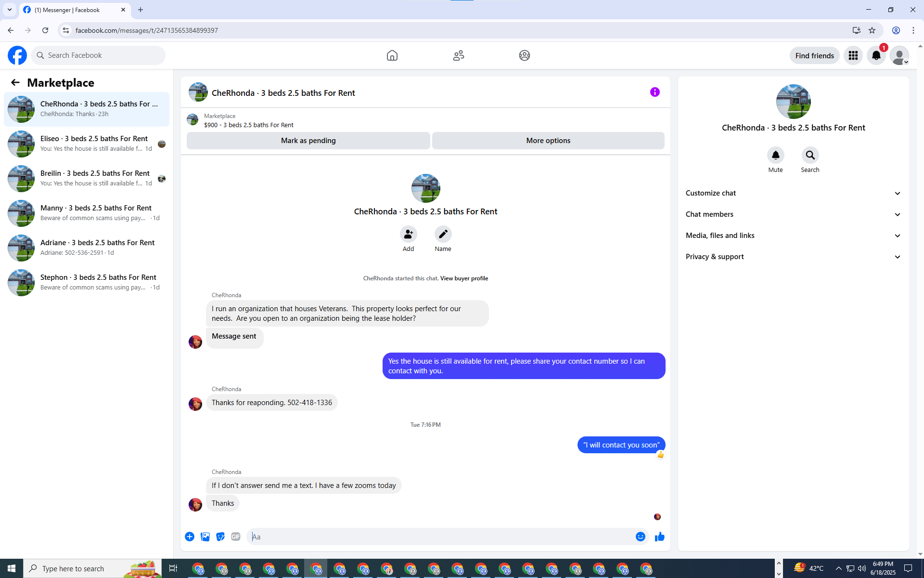Expand Privacy & support section
Image resolution: width=924 pixels, height=578 pixels.
pos(794,257)
